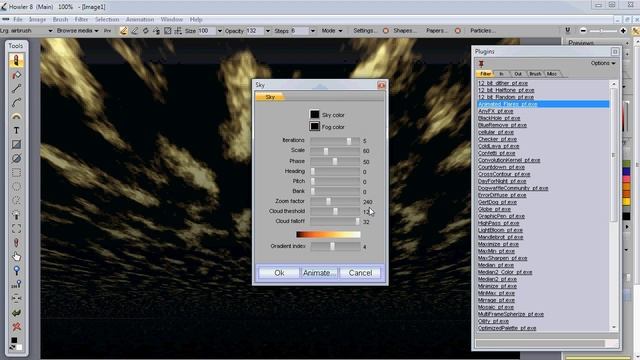Image resolution: width=640 pixels, height=360 pixels.
Task: Open the Options dropdown in Plugins panel
Action: (x=603, y=63)
